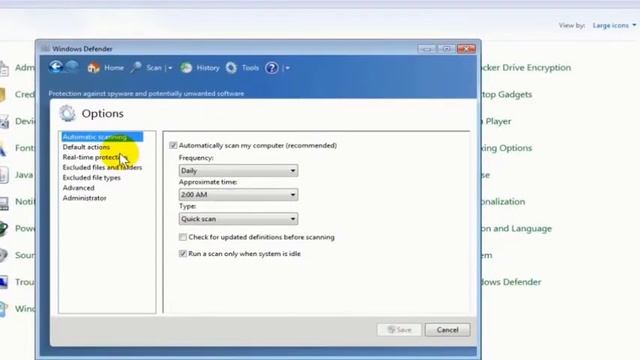The image size is (640, 360).
Task: Select Administrator in options list
Action: 84,198
